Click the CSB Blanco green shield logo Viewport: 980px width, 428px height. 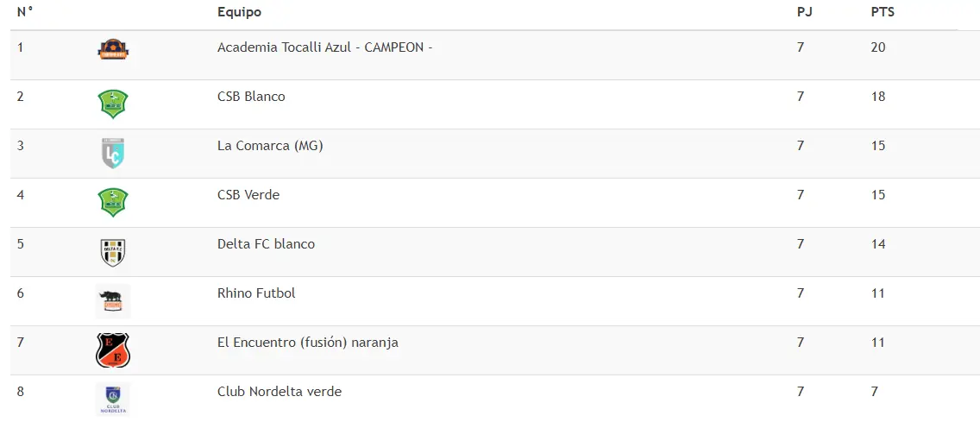113,104
